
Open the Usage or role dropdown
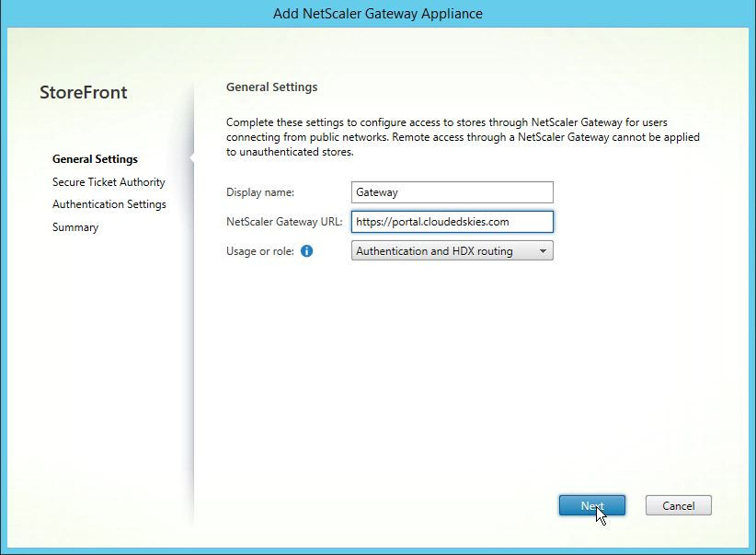pos(452,251)
